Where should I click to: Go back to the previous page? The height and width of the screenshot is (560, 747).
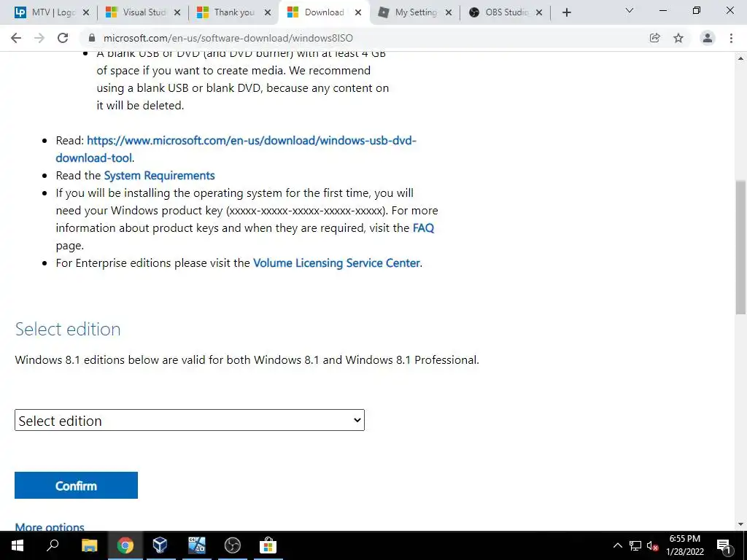pos(16,38)
